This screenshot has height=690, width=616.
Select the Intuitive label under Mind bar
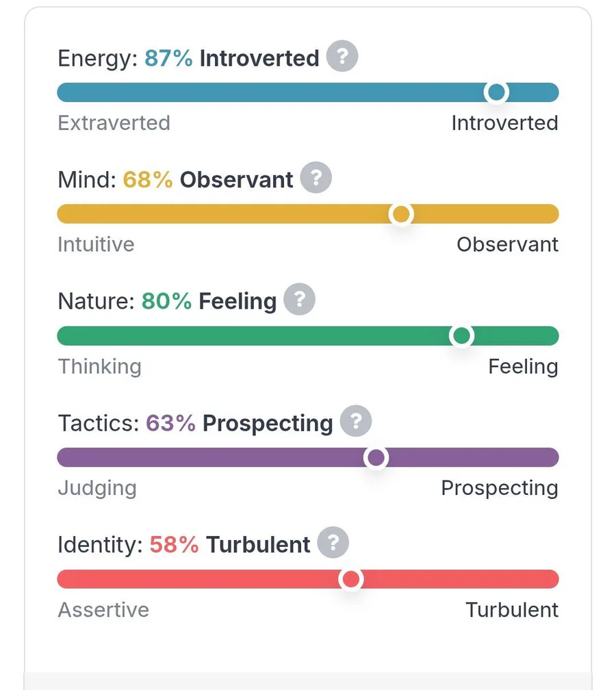coord(96,244)
